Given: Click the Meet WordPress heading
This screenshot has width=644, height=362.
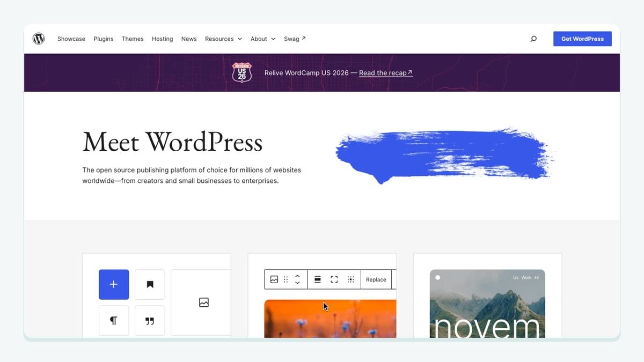Looking at the screenshot, I should click(172, 142).
